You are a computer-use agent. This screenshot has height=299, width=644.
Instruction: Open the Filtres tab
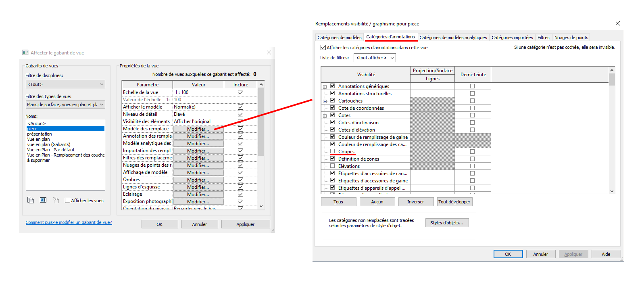tap(543, 38)
